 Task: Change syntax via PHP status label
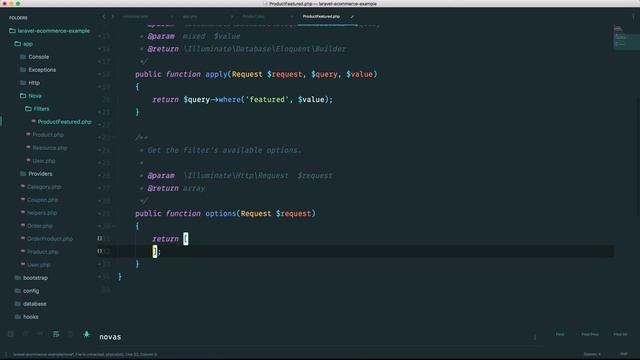coord(624,354)
